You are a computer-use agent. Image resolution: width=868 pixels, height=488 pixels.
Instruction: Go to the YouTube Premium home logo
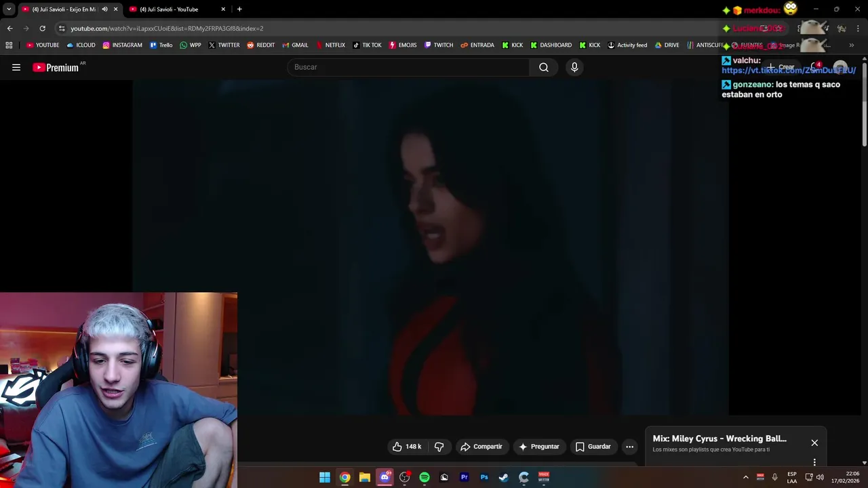[56, 67]
